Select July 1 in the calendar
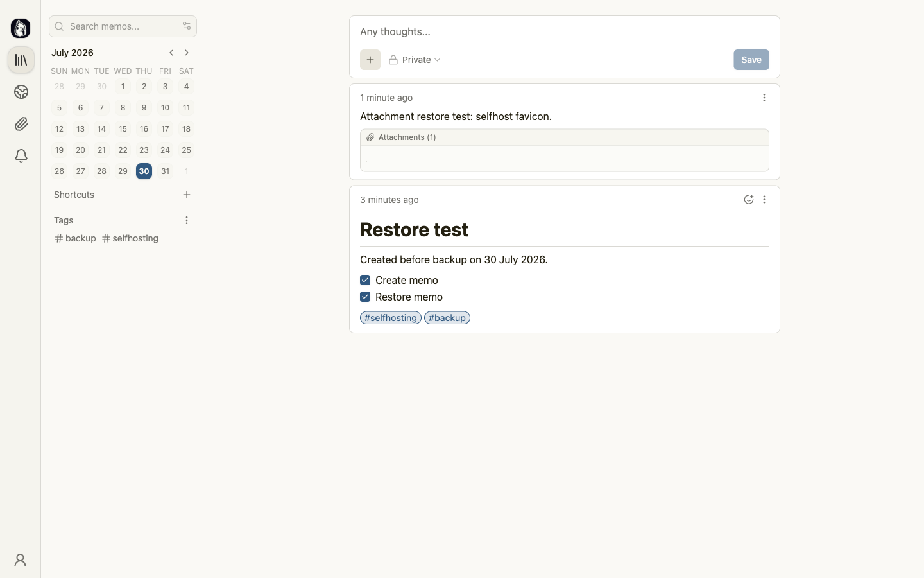Screen dimensions: 924x578 pyautogui.click(x=123, y=87)
